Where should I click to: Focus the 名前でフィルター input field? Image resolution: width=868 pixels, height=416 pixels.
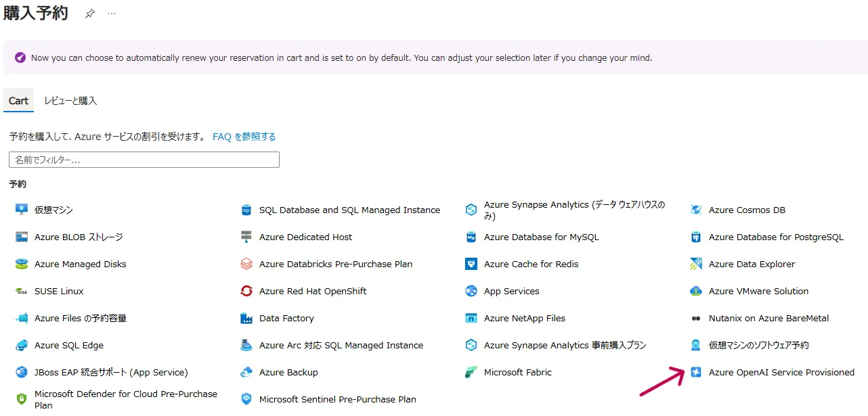click(x=144, y=160)
